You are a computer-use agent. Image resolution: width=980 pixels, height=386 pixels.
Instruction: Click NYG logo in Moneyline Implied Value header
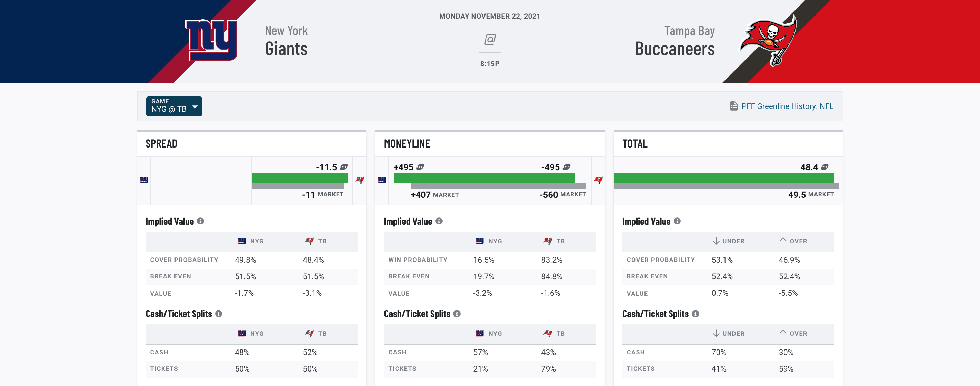point(480,241)
